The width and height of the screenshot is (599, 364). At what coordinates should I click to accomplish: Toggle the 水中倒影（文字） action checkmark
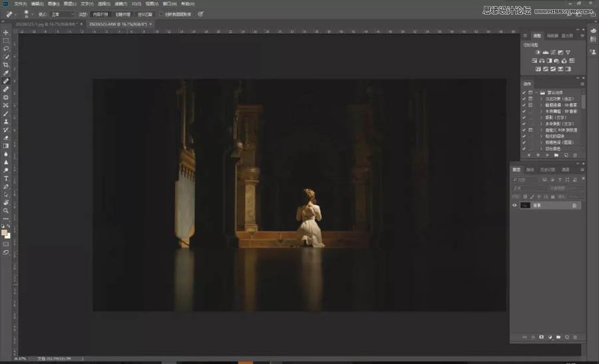(524, 124)
